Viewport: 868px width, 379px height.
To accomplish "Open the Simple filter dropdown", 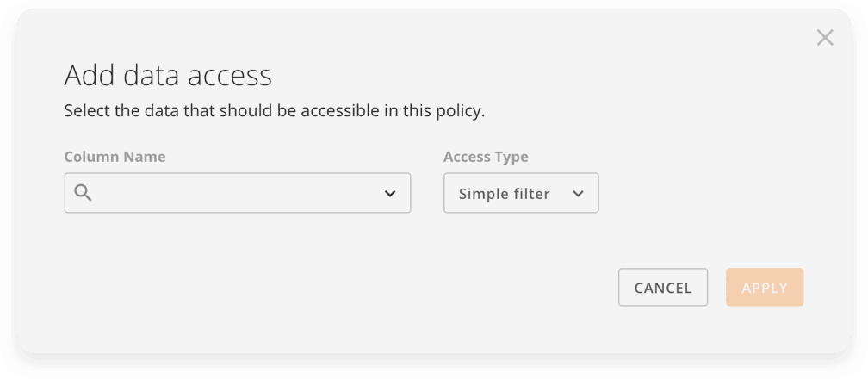I will pos(521,193).
